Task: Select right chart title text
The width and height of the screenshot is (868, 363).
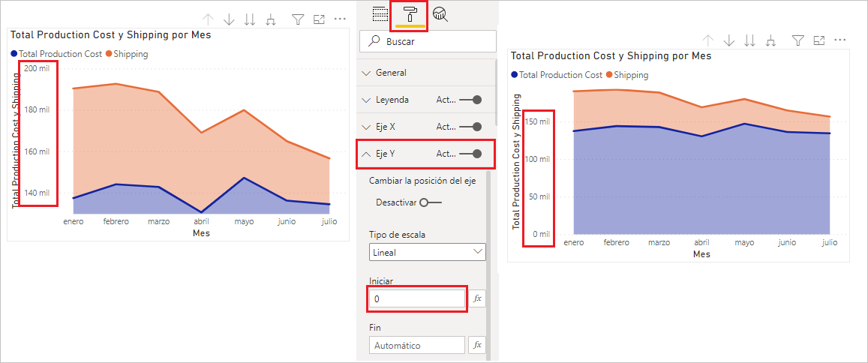Action: click(x=611, y=56)
